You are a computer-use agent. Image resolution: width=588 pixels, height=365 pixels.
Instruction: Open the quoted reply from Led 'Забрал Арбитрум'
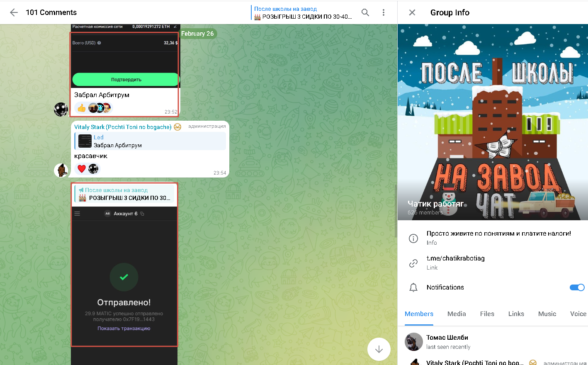click(x=151, y=141)
